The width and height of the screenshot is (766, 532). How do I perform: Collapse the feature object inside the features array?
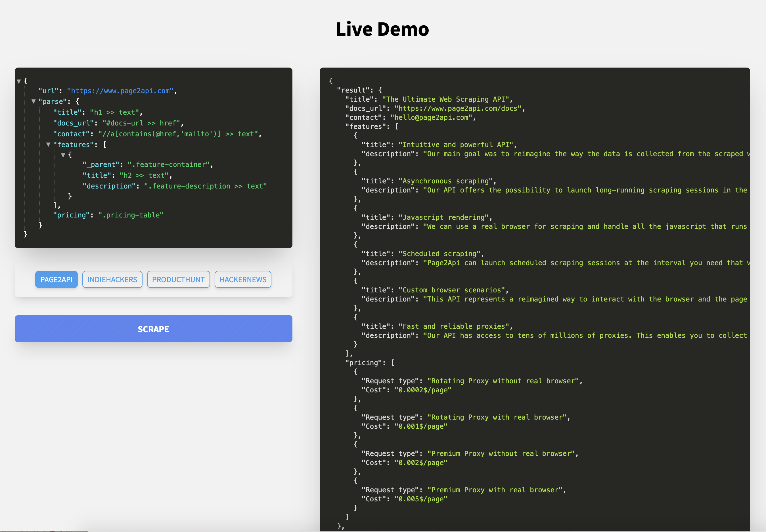click(64, 155)
